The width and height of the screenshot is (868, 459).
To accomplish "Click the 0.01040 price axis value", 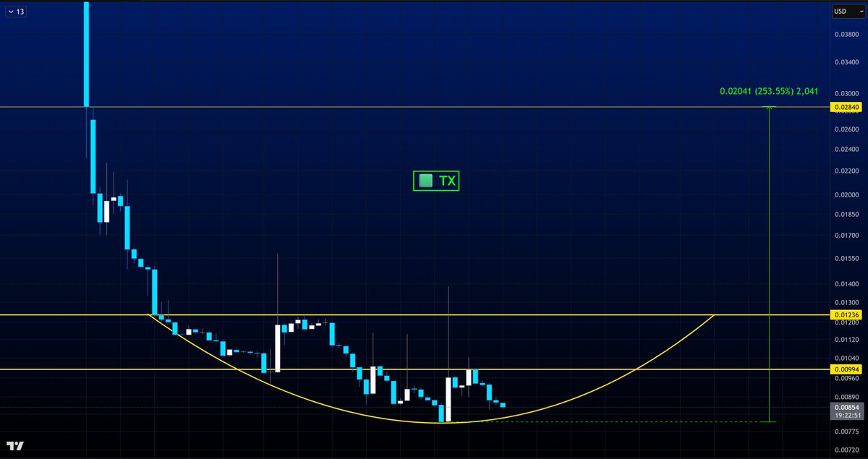I will [846, 359].
